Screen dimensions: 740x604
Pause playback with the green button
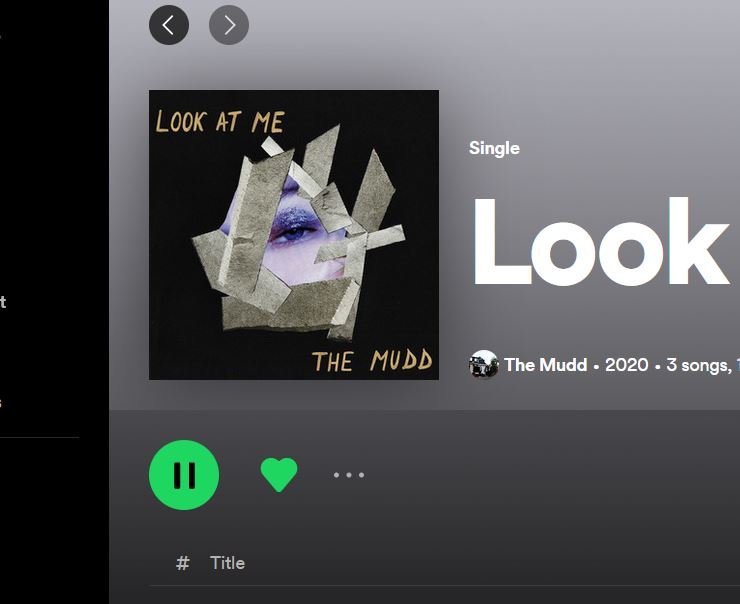click(184, 475)
